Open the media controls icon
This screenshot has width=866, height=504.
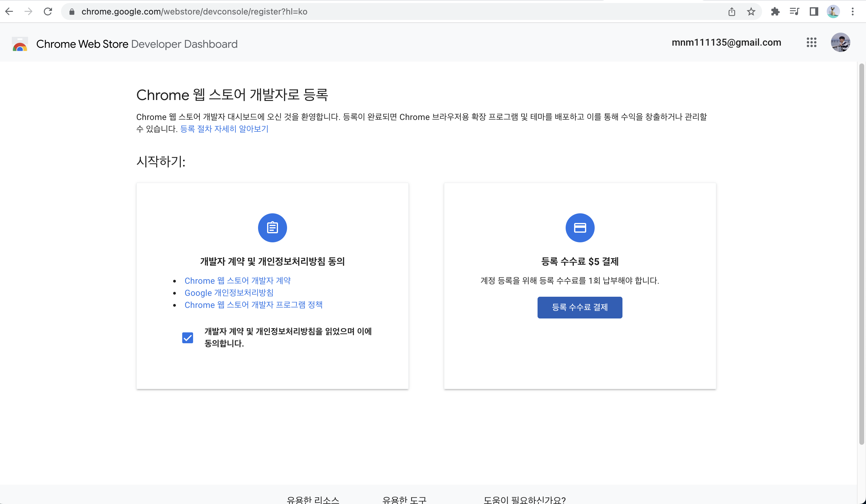[794, 12]
